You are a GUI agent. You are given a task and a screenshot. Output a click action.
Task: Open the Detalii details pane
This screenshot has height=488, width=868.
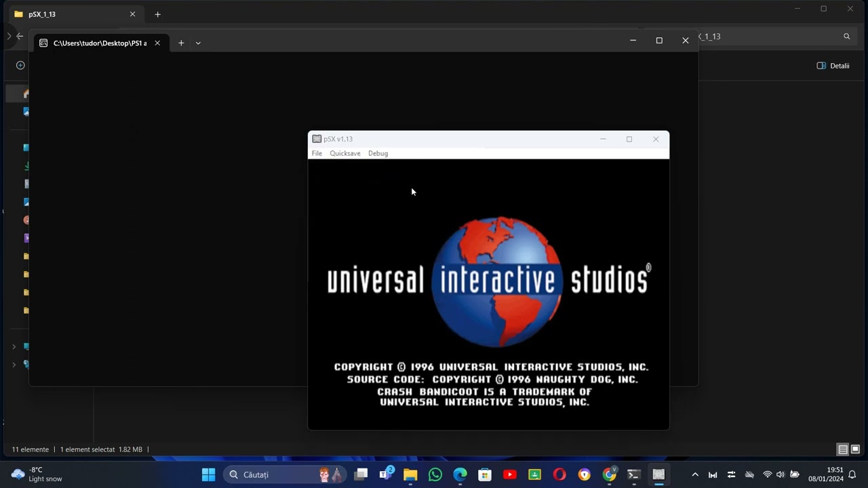coord(833,66)
